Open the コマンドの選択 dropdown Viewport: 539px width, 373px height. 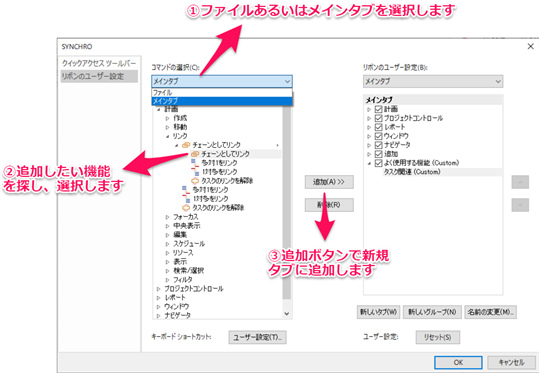(x=222, y=81)
